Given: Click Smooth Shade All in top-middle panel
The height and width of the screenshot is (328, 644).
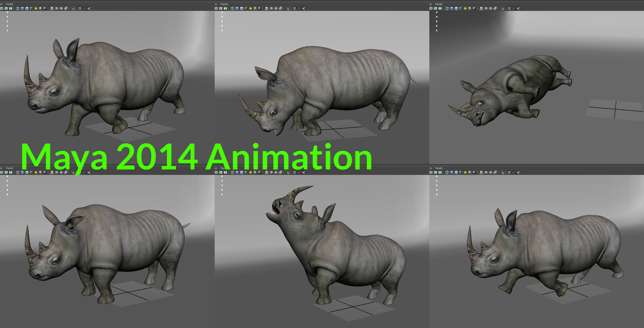Looking at the screenshot, I should click(x=237, y=8).
